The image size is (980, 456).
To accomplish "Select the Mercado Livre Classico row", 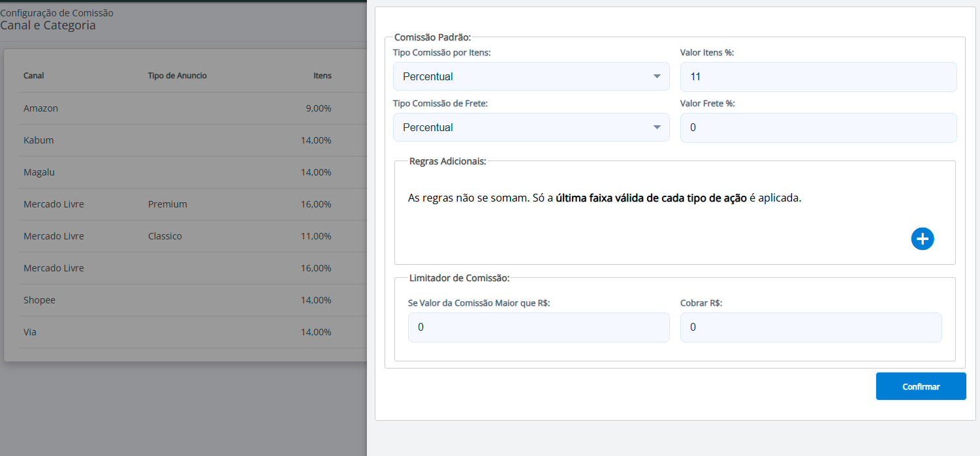I will pos(192,236).
